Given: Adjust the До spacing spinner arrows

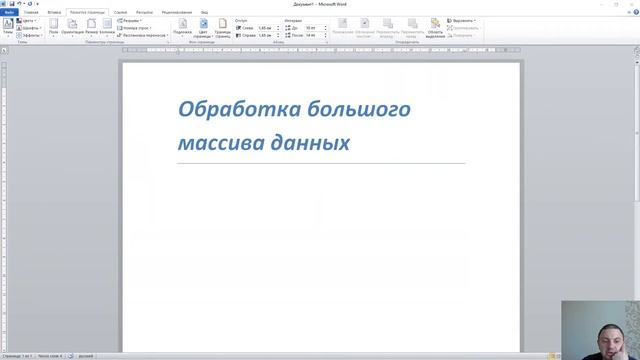Looking at the screenshot, I should point(325,28).
